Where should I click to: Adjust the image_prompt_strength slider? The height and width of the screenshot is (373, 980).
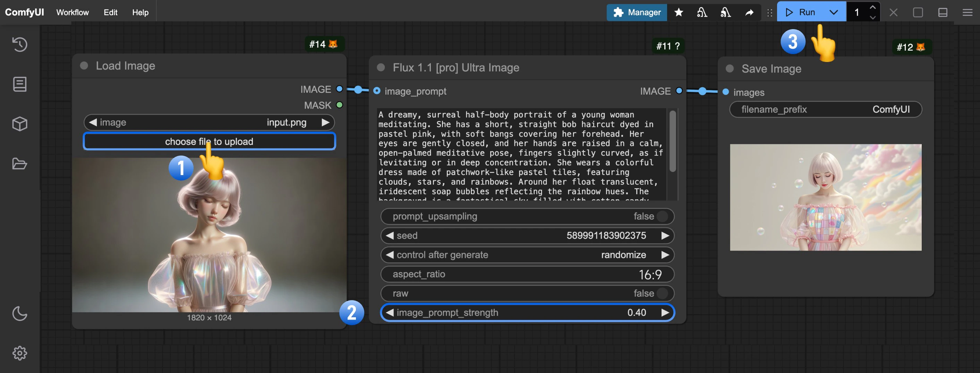pyautogui.click(x=527, y=313)
